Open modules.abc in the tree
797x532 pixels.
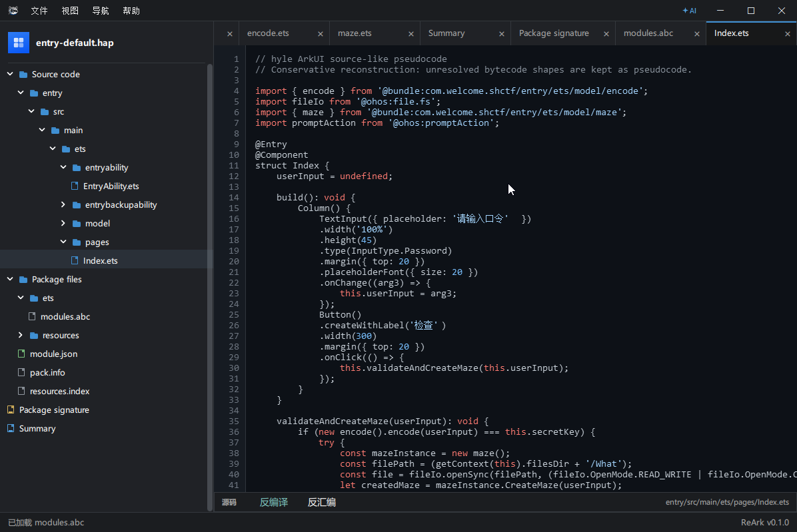65,317
